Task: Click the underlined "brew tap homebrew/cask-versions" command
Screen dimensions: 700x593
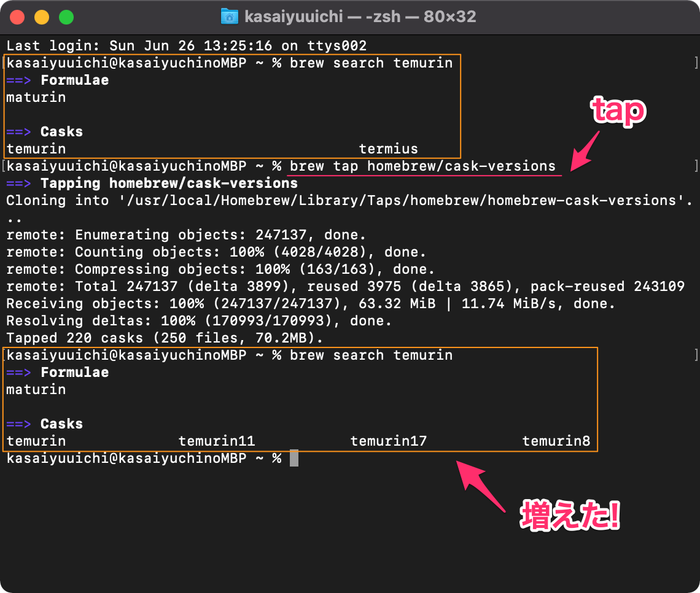Action: pyautogui.click(x=422, y=166)
